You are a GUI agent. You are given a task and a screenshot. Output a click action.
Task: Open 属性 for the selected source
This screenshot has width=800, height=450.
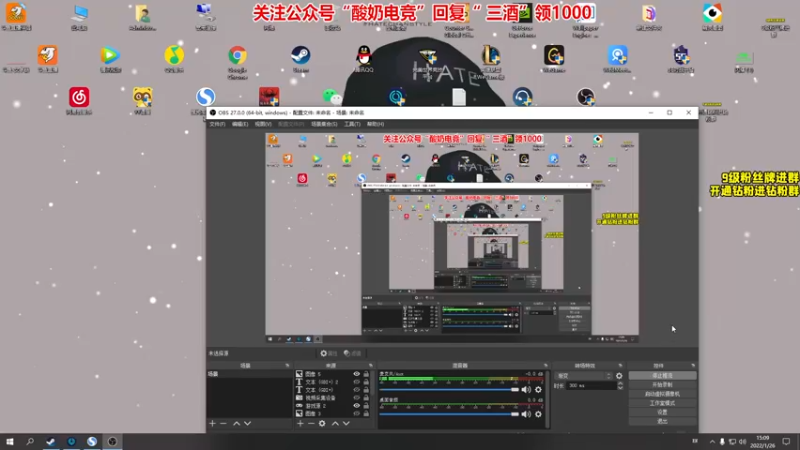[x=329, y=353]
